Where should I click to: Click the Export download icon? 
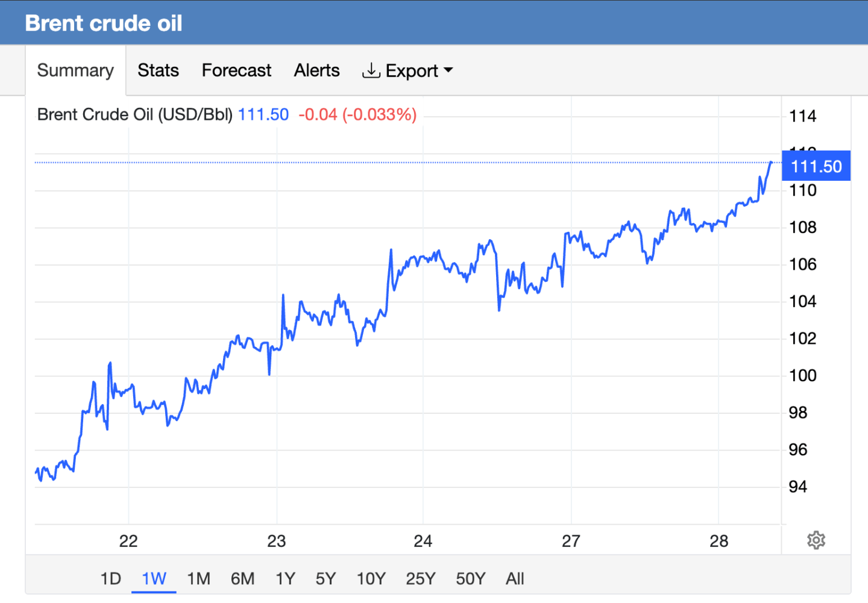coord(371,70)
